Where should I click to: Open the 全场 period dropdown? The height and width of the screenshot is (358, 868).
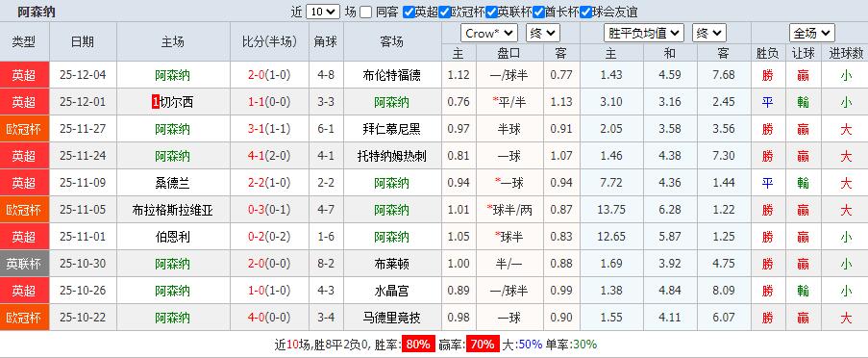tap(811, 34)
